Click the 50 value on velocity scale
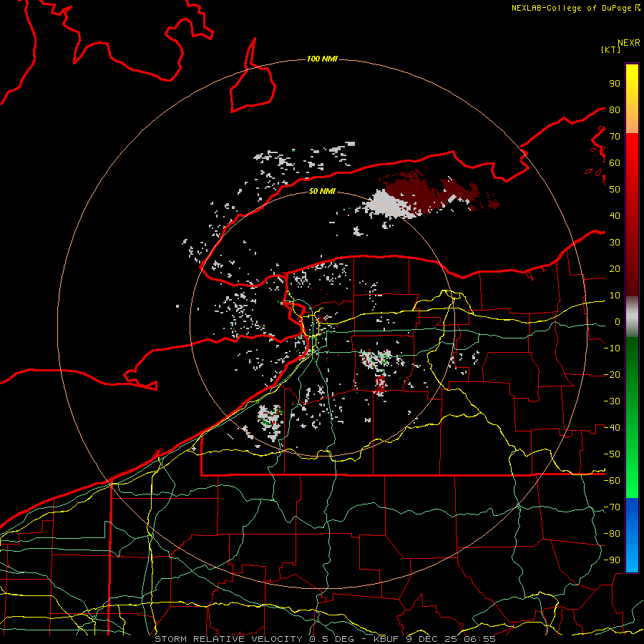This screenshot has height=644, width=644. [x=615, y=190]
